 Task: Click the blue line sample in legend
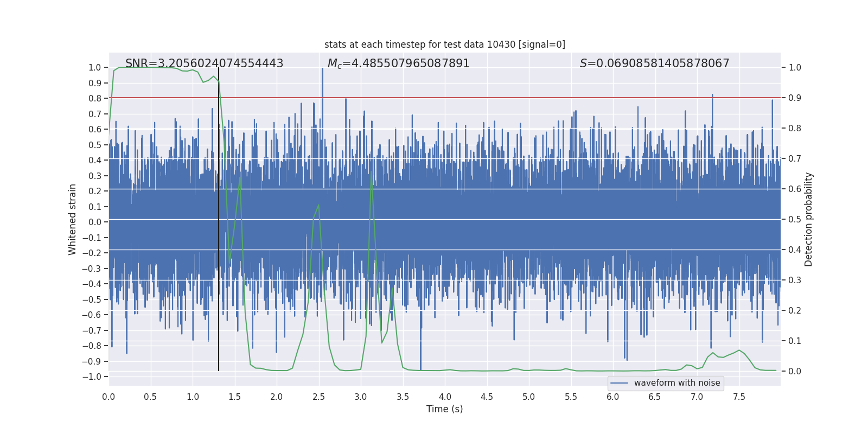(x=619, y=383)
